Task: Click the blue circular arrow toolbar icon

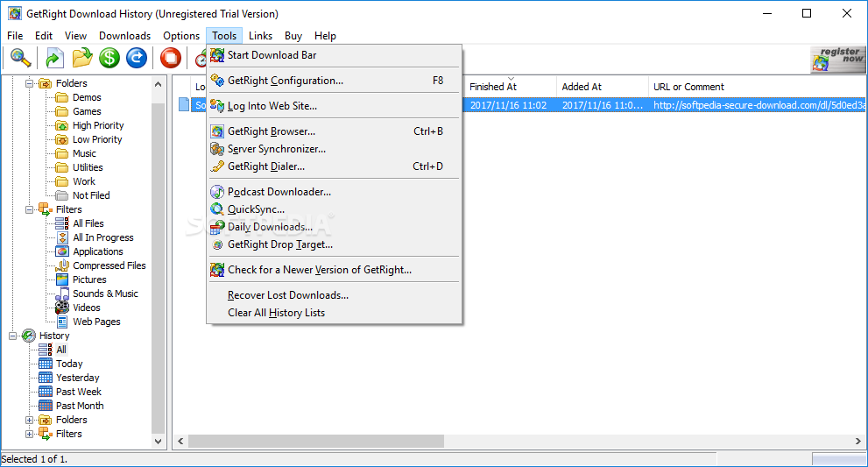Action: click(136, 58)
